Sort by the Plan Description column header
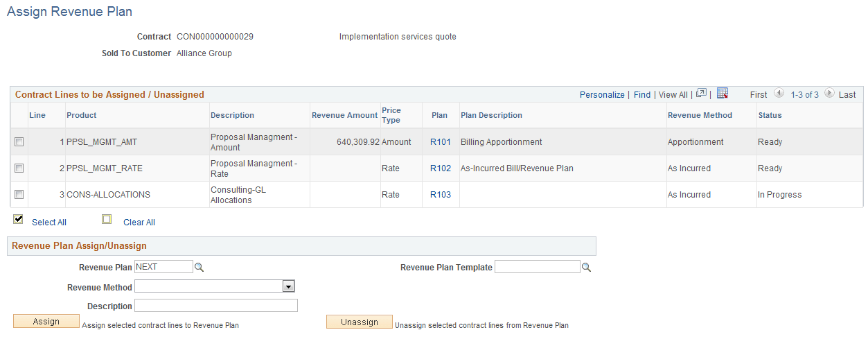This screenshot has height=339, width=868. [491, 115]
